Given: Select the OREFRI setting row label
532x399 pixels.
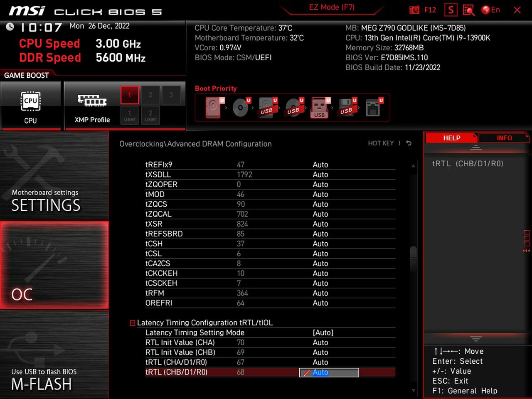Looking at the screenshot, I should 159,303.
